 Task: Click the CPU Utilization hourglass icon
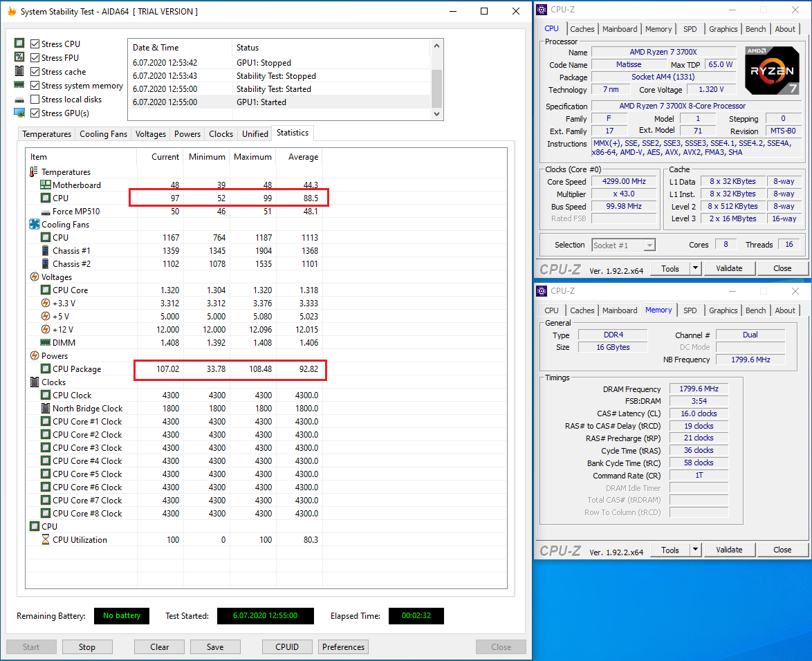[46, 539]
